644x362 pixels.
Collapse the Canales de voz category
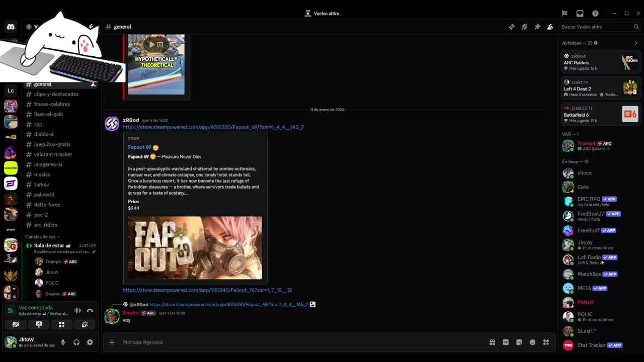pyautogui.click(x=43, y=237)
